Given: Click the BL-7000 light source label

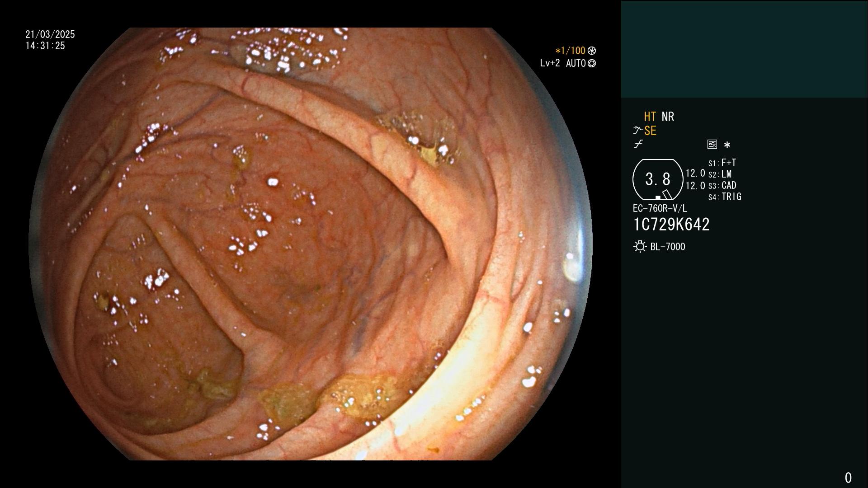Looking at the screenshot, I should tap(668, 247).
